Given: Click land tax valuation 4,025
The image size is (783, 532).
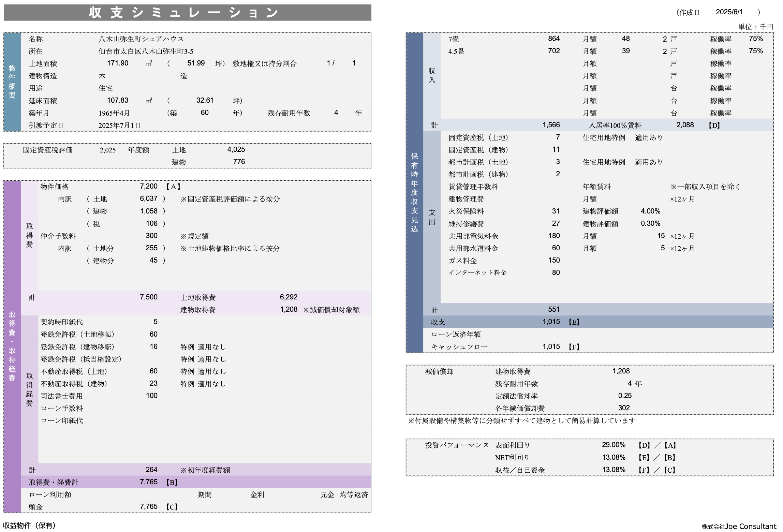Looking at the screenshot, I should [236, 149].
